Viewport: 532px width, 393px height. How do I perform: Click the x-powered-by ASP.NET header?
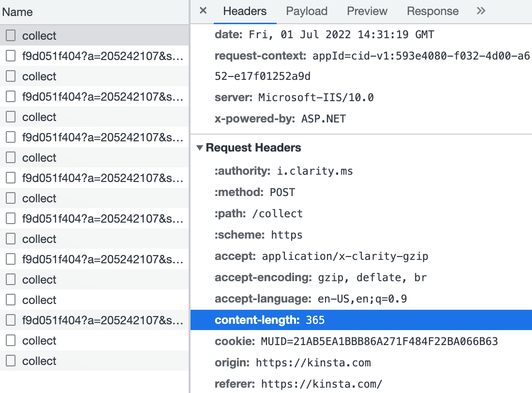click(280, 119)
